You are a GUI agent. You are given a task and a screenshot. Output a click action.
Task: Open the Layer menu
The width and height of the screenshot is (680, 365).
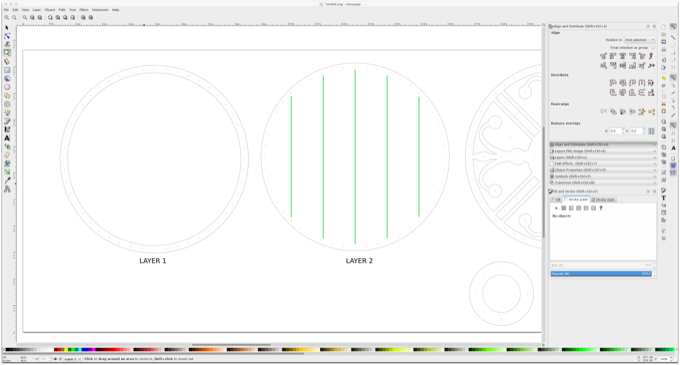coord(37,10)
